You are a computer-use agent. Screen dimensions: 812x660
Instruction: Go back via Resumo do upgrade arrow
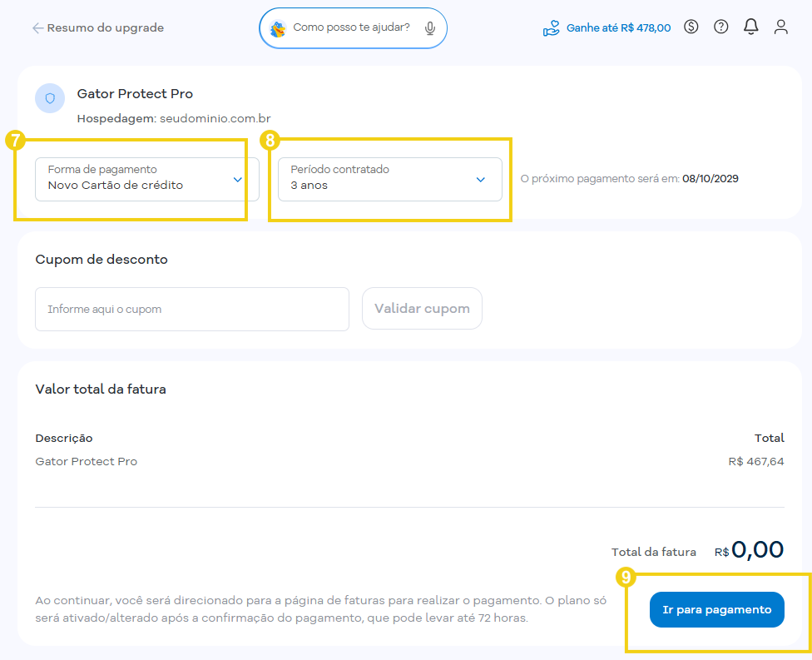(37, 28)
